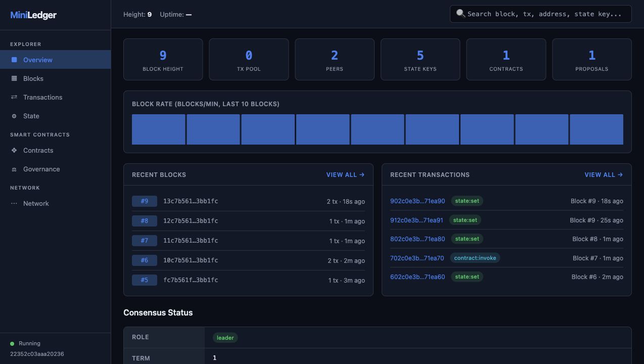This screenshot has height=364, width=644.
Task: Click state:set tag on 902c0e3b row
Action: pos(467,201)
